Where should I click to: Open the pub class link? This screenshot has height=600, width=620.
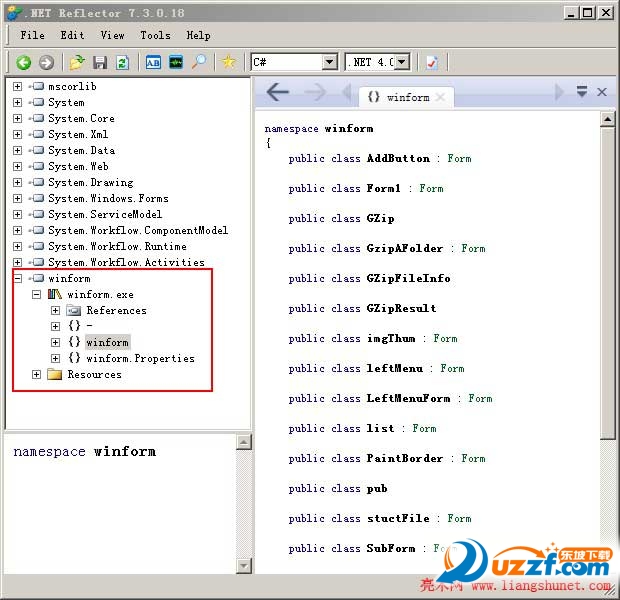377,489
